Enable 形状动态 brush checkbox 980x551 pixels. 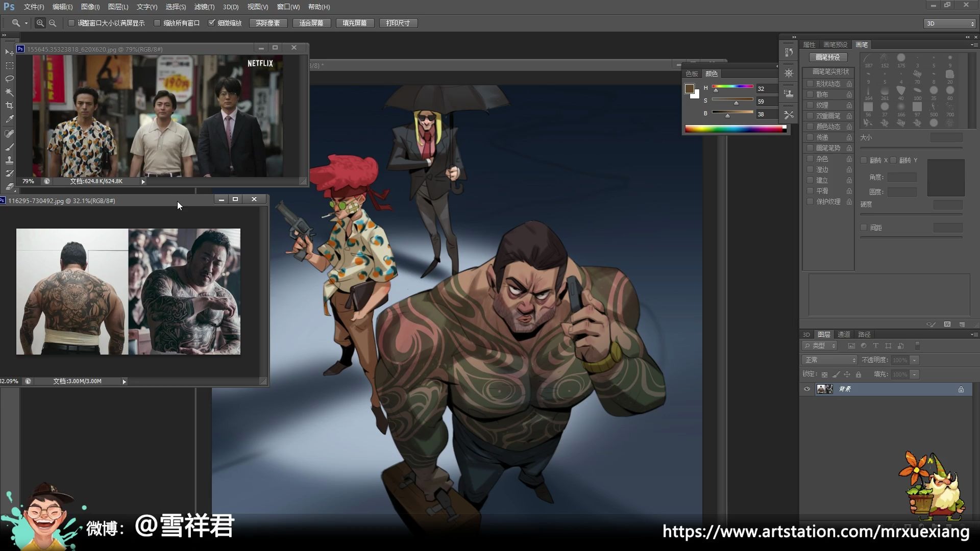pos(810,84)
